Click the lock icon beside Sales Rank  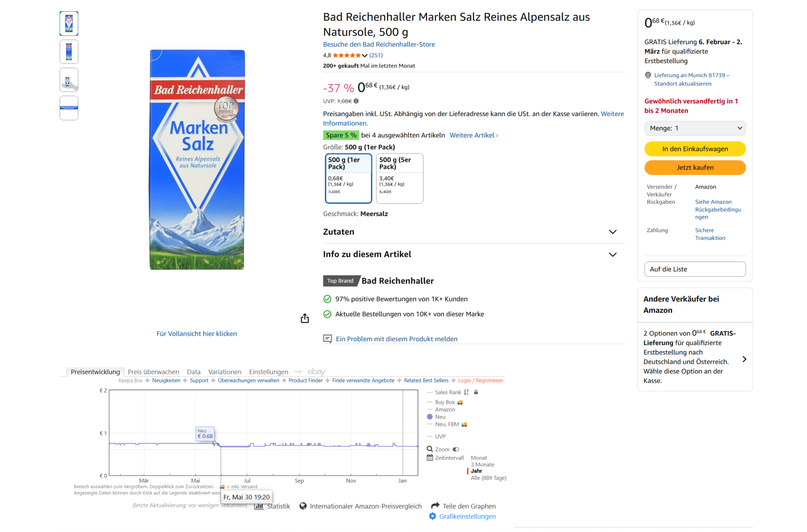(x=476, y=392)
